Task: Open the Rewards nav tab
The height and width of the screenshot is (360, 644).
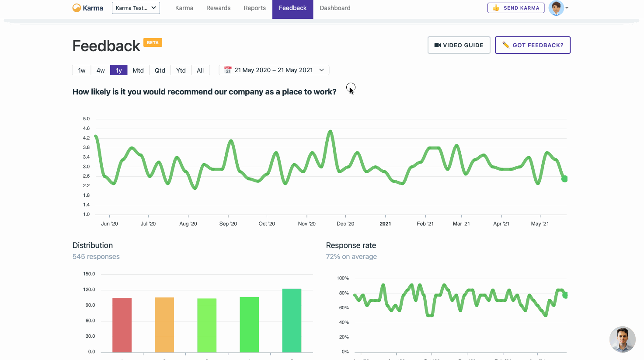Action: click(219, 8)
